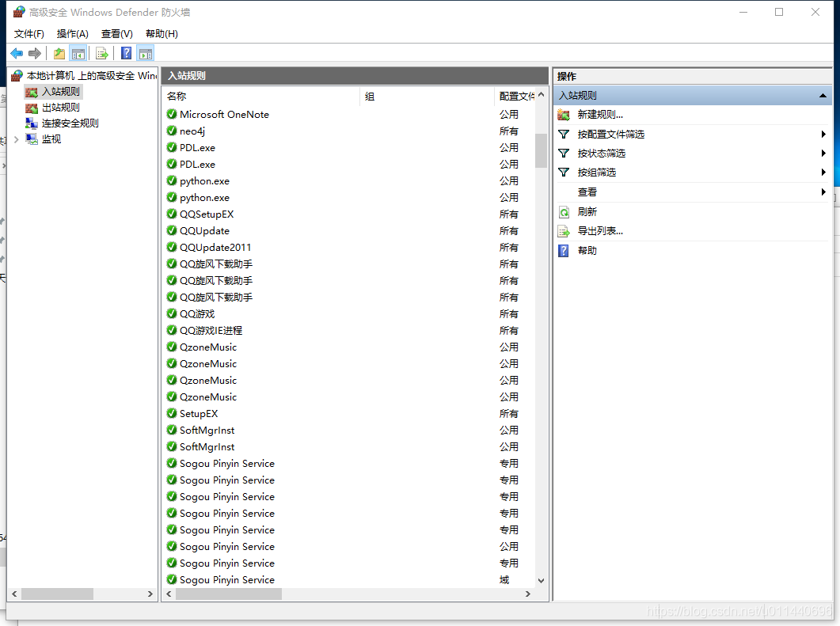This screenshot has height=626, width=840.
Task: Click the rules list scroll down arrow
Action: (541, 580)
